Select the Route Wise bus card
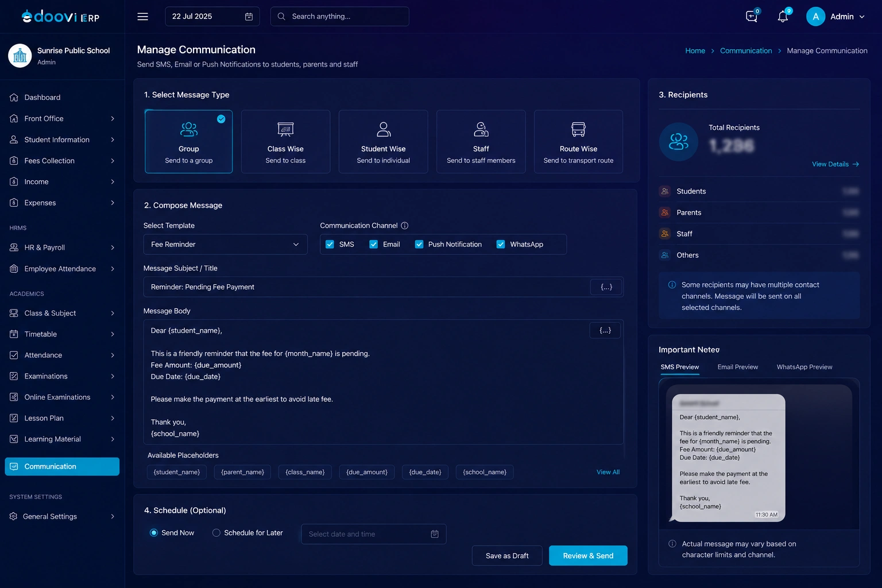This screenshot has width=882, height=588. (x=578, y=141)
